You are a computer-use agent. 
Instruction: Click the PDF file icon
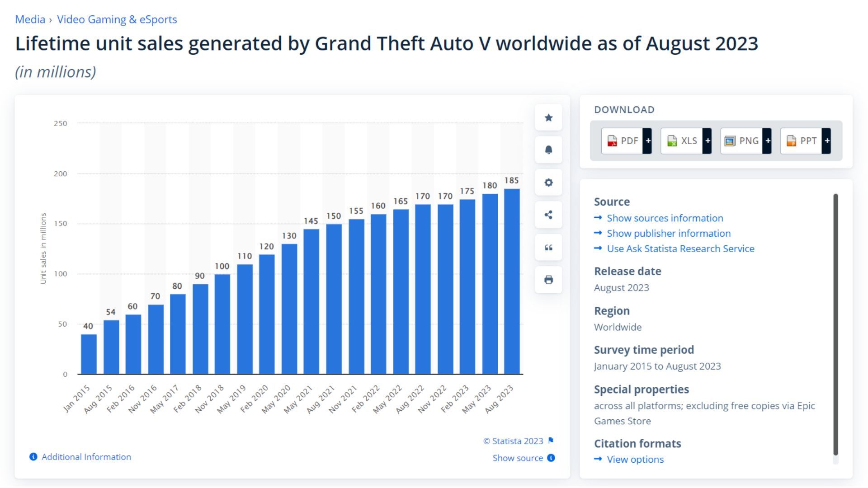click(612, 141)
